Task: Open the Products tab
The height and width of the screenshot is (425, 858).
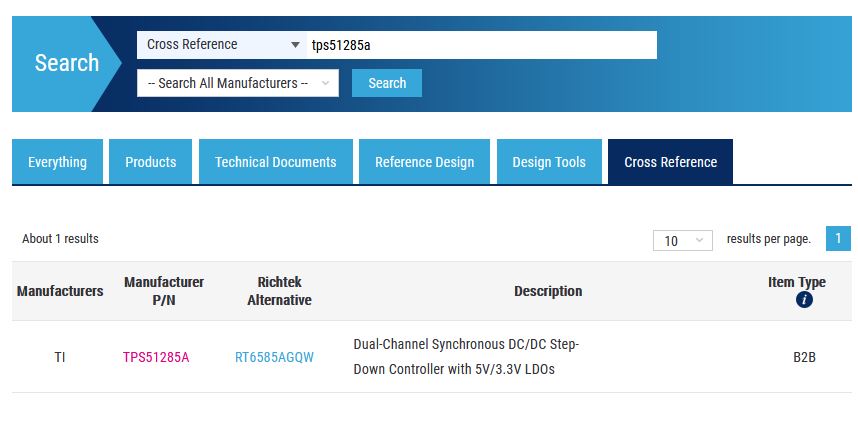Action: 151,162
